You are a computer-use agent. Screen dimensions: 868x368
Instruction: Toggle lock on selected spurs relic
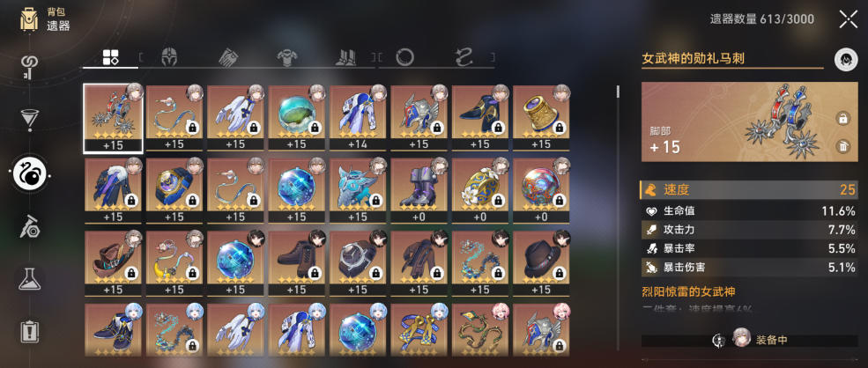point(842,119)
